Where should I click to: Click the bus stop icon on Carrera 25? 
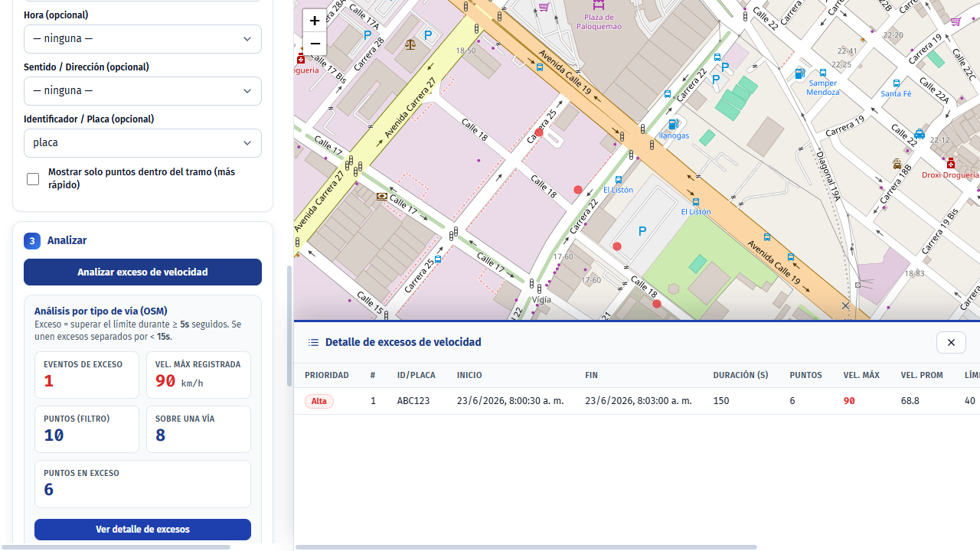point(438,259)
